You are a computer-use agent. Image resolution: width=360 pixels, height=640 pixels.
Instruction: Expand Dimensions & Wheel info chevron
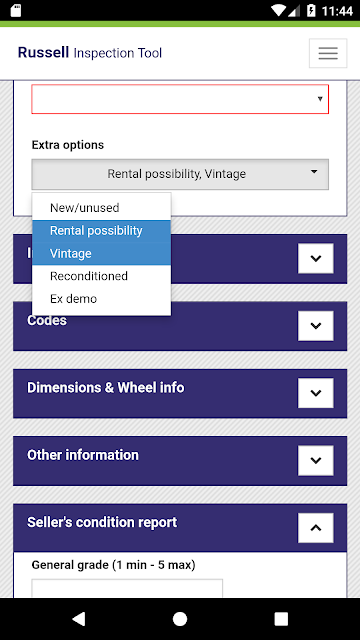tap(316, 393)
